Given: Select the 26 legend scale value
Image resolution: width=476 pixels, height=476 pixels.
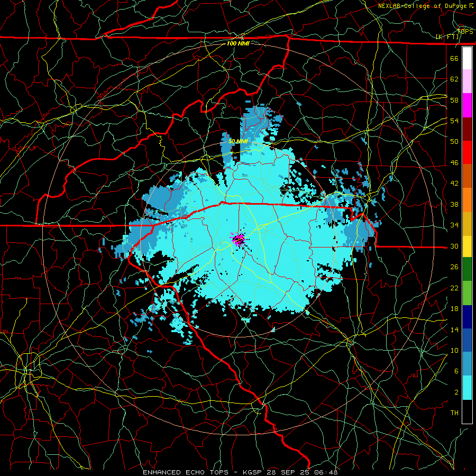Looking at the screenshot, I should pos(454,267).
